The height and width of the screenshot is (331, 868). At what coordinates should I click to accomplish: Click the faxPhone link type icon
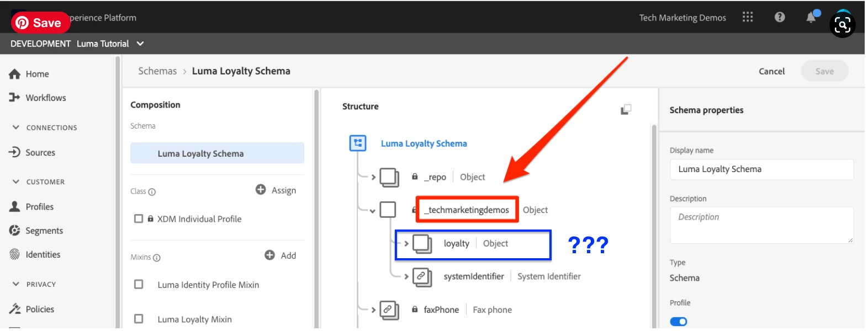click(x=389, y=311)
